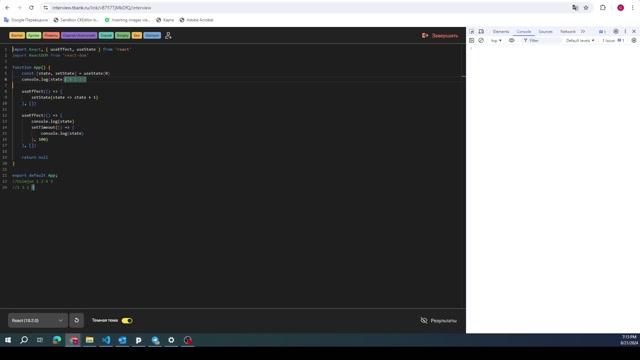Click the translate page icon in address bar

coord(575,8)
